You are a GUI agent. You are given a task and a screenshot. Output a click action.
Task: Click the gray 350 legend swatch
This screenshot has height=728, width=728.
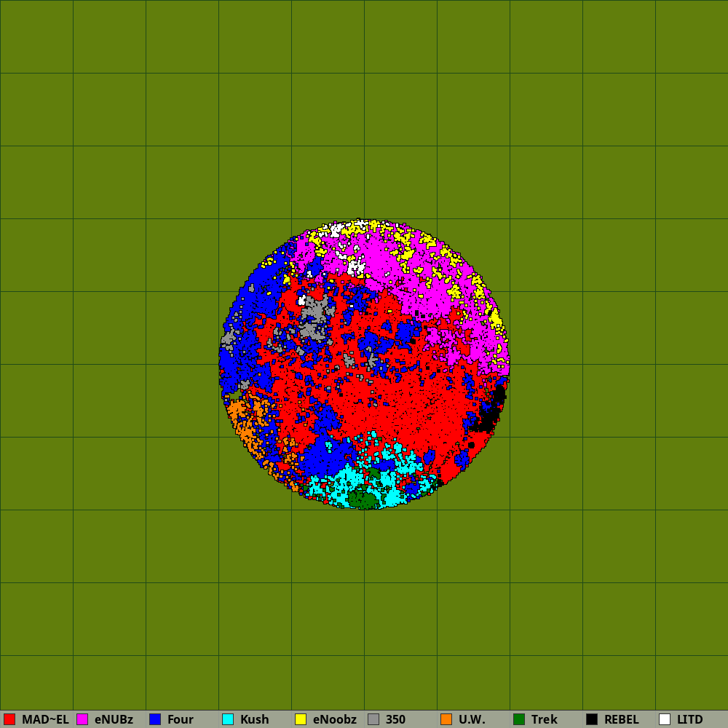(373, 719)
